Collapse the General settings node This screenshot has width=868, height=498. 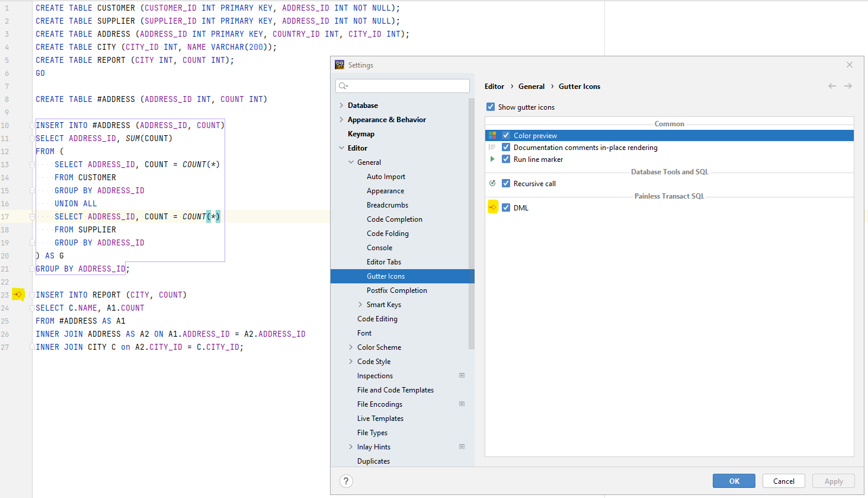pyautogui.click(x=351, y=162)
